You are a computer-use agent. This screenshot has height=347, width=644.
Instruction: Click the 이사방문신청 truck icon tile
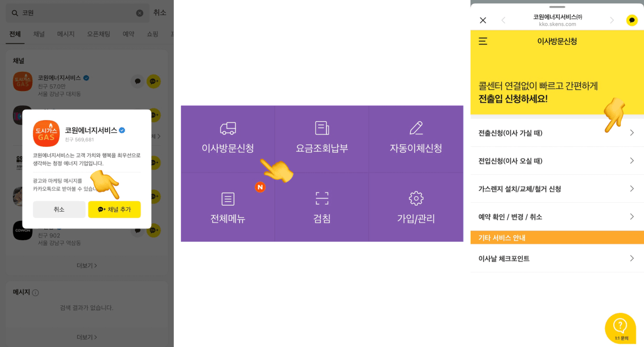[228, 139]
